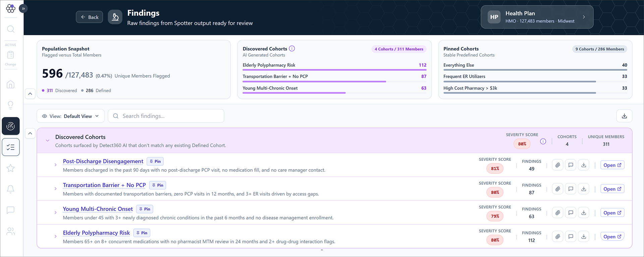Download Post-Discharge Disengagement findings

[x=584, y=165]
